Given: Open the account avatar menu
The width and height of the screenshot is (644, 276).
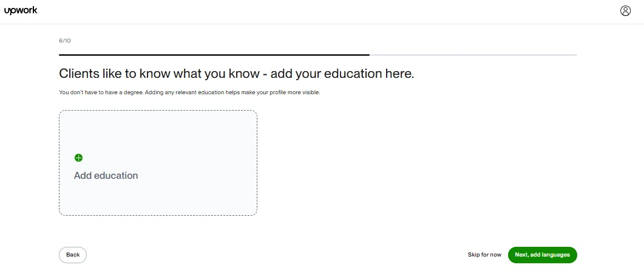Looking at the screenshot, I should tap(625, 11).
